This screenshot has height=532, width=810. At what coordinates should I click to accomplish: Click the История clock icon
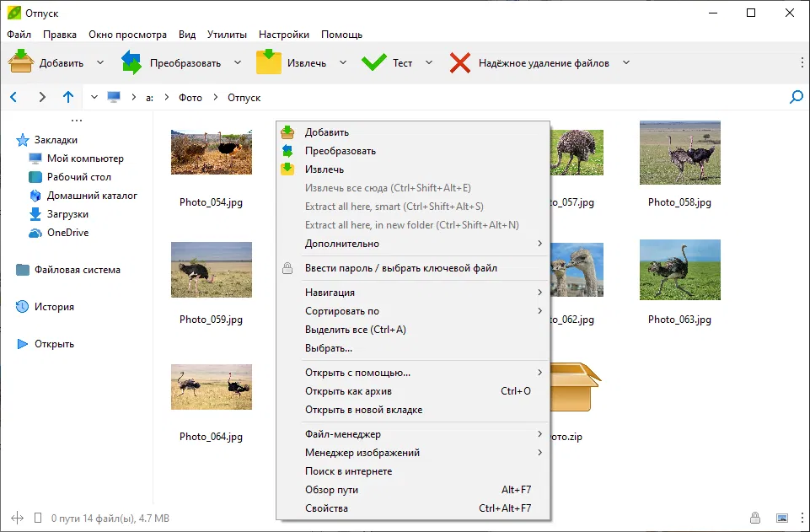22,307
